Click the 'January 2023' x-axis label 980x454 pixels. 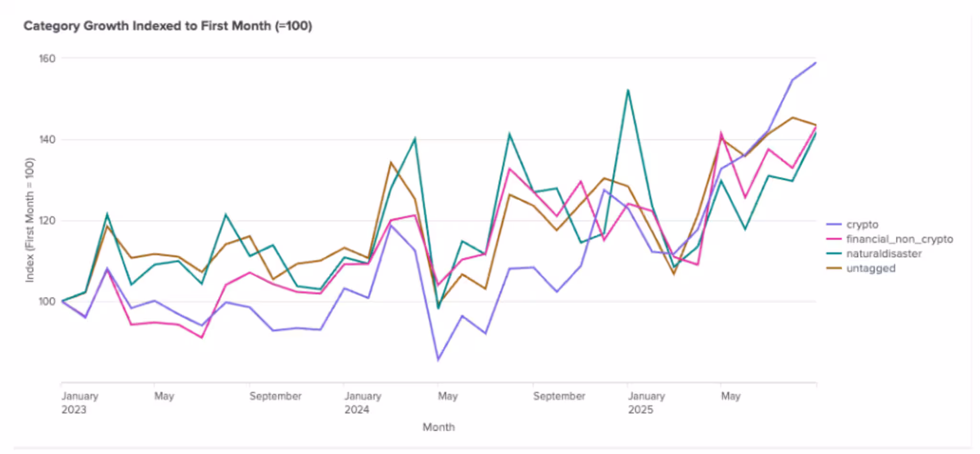click(x=79, y=403)
